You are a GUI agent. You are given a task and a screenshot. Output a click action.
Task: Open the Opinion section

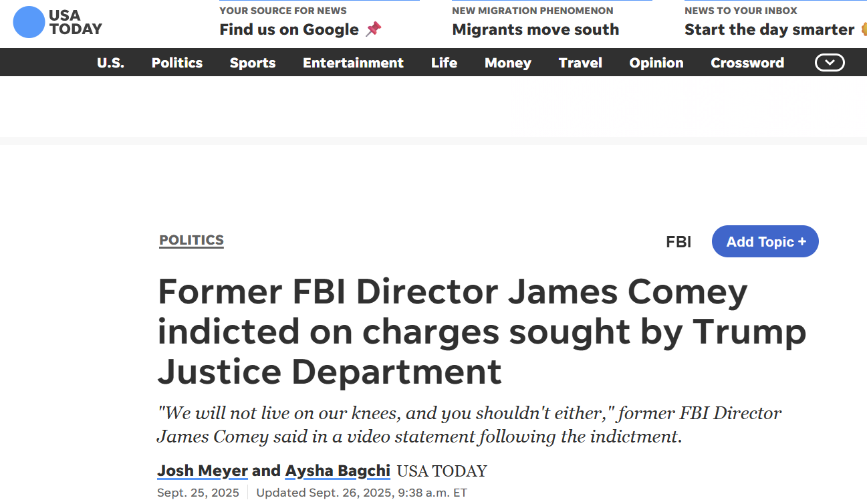pyautogui.click(x=656, y=63)
